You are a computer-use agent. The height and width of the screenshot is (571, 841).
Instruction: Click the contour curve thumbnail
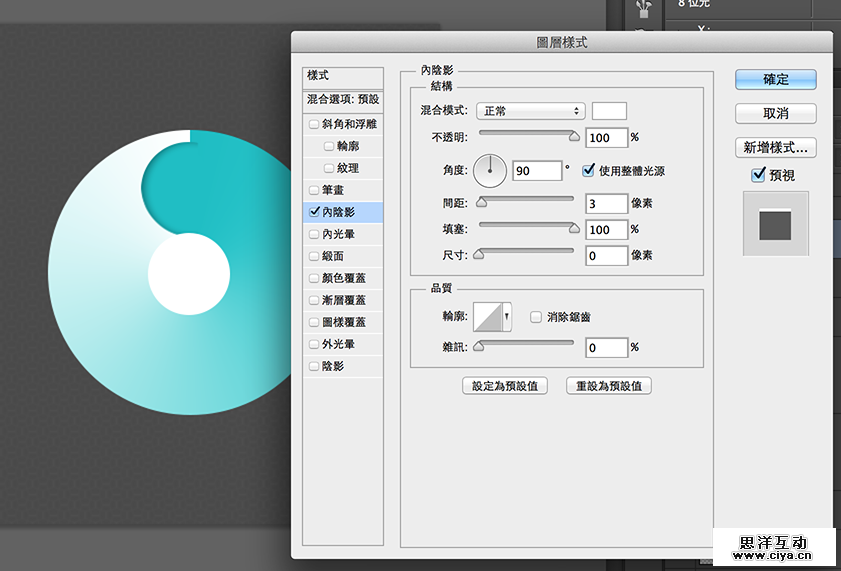[x=488, y=317]
